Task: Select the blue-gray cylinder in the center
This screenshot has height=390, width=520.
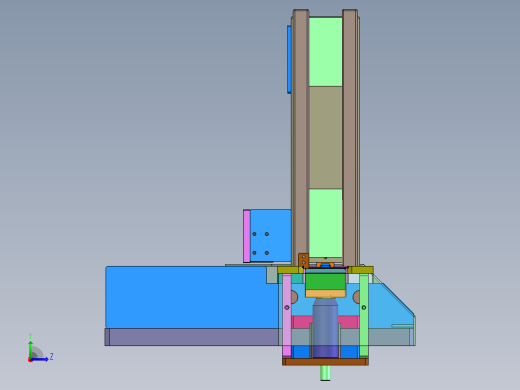Action: click(325, 328)
